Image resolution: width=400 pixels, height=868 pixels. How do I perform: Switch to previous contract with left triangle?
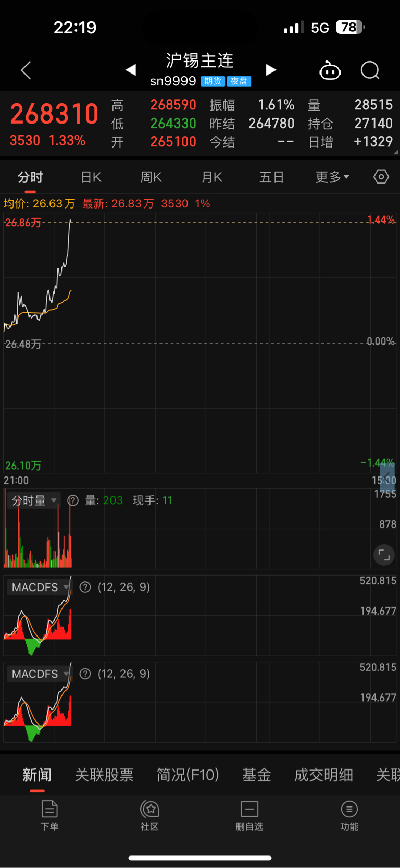click(131, 70)
